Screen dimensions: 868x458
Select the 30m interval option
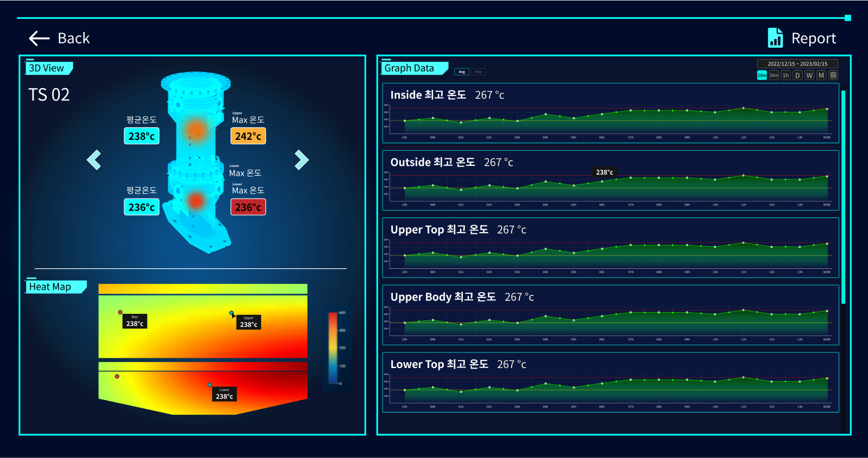pyautogui.click(x=774, y=75)
